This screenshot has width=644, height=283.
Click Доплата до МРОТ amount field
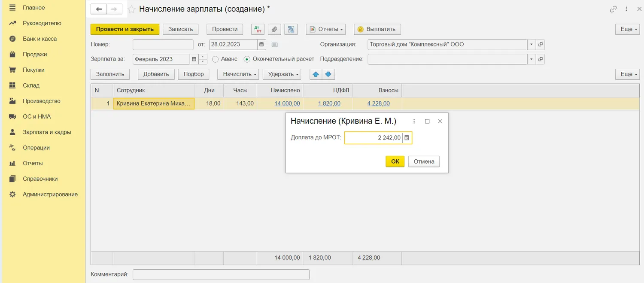click(x=374, y=138)
